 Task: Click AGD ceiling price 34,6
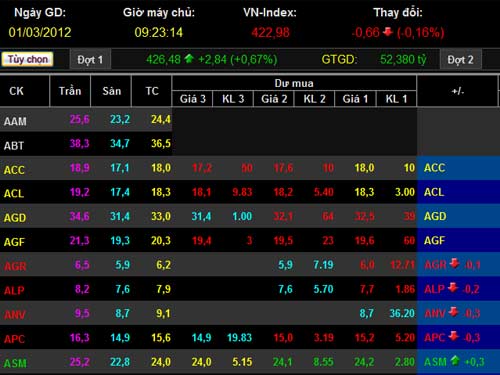(x=80, y=217)
